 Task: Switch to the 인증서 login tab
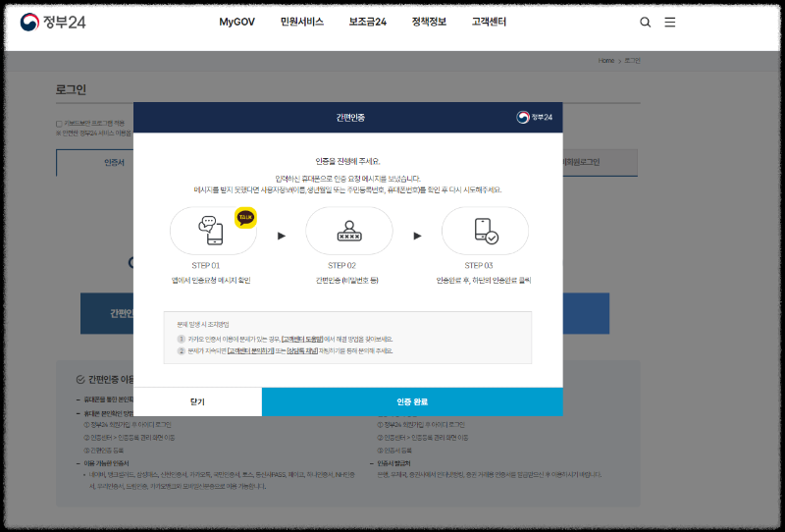(94, 163)
